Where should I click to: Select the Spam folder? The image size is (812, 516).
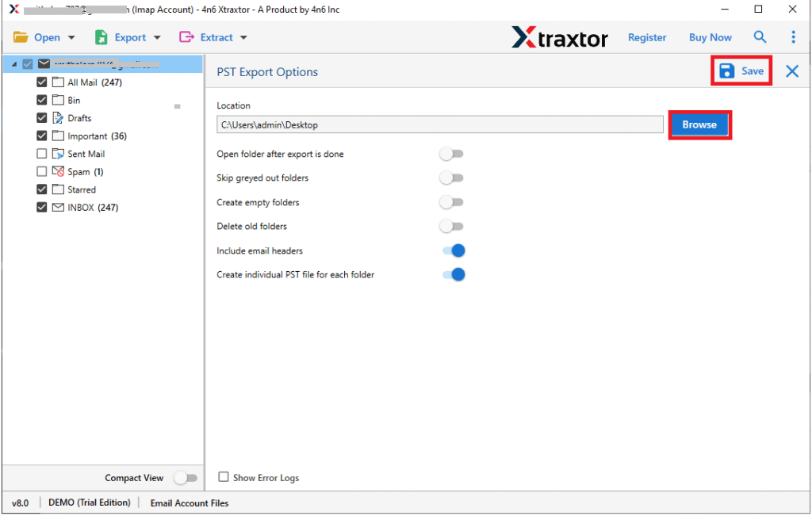77,171
